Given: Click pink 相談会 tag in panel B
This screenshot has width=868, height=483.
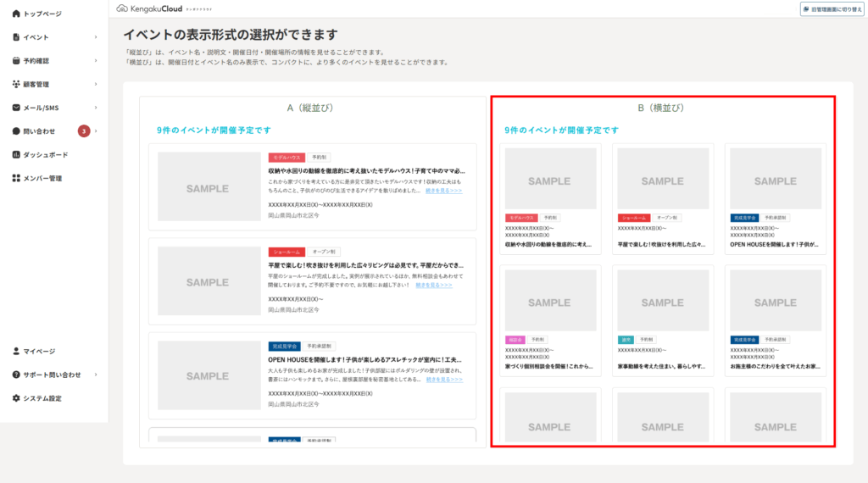Looking at the screenshot, I should click(x=515, y=340).
